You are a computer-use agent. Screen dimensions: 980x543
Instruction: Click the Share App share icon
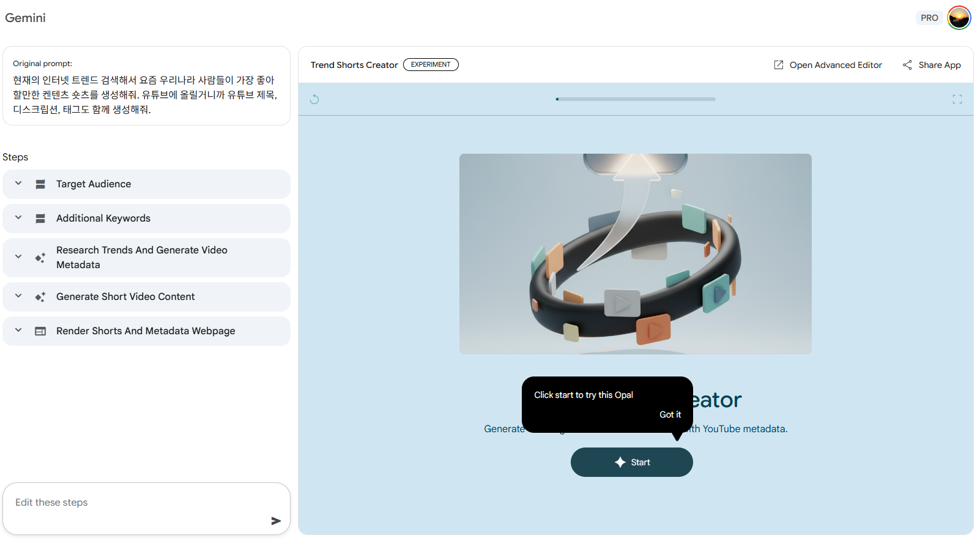coord(907,65)
